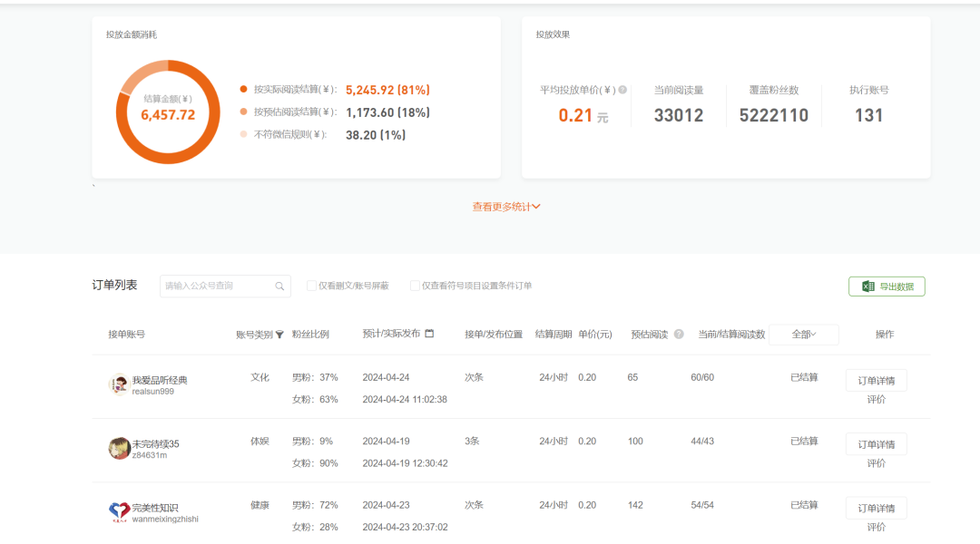Click 评价 link for 完美性知识 row
This screenshot has width=980, height=544.
(877, 527)
